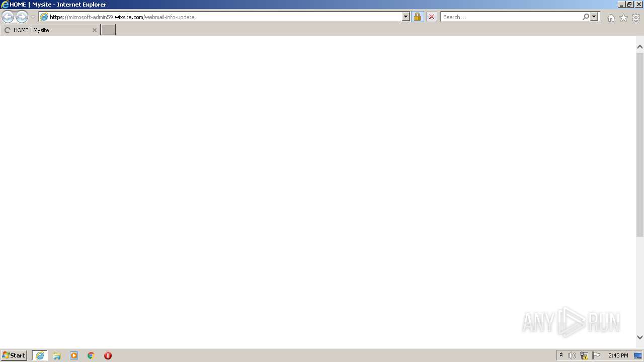Open the Windows Start menu
644x362 pixels.
[14, 355]
